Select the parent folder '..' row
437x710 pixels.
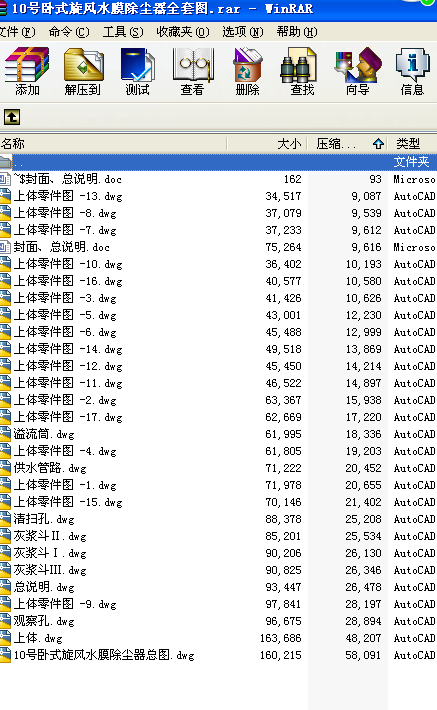click(x=218, y=162)
